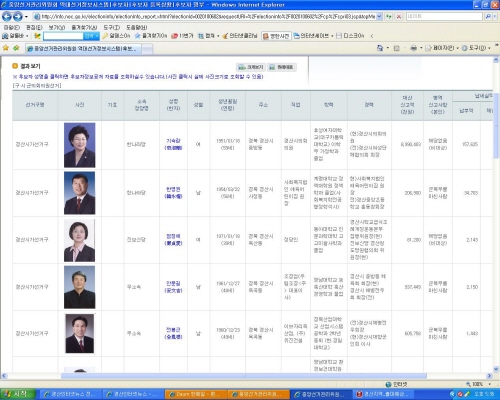500x400 pixels.
Task: Open the 보기(V) menu
Action: coord(57,27)
